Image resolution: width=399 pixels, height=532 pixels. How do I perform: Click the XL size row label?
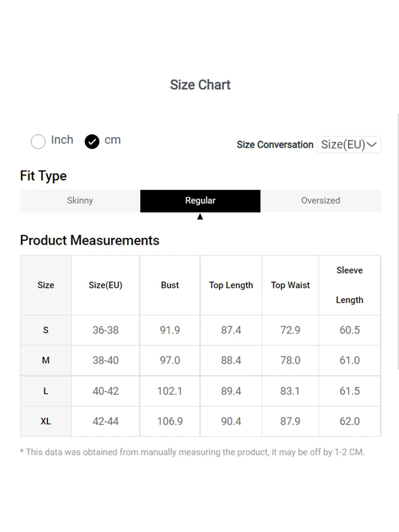[x=46, y=421]
